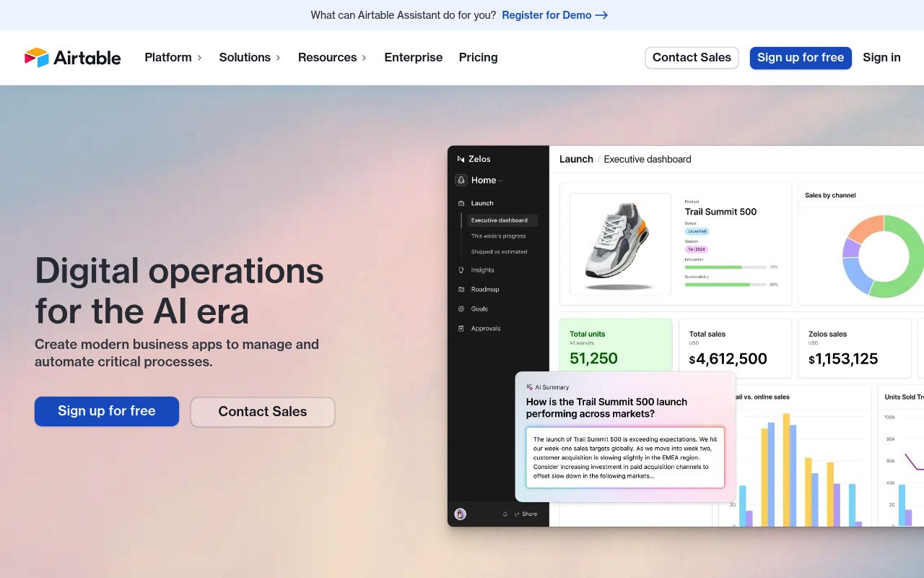Click the Trail Summit 500 product name
This screenshot has width=924, height=578.
[x=720, y=212]
